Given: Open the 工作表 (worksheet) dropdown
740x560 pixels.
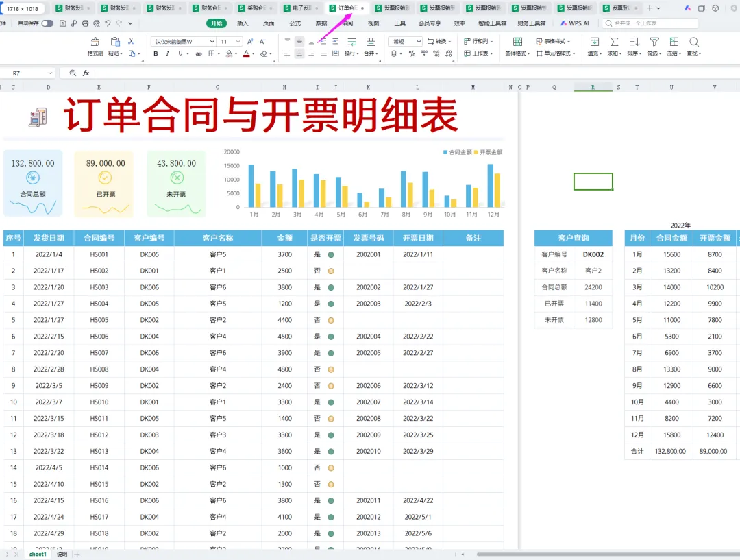Looking at the screenshot, I should pos(478,54).
